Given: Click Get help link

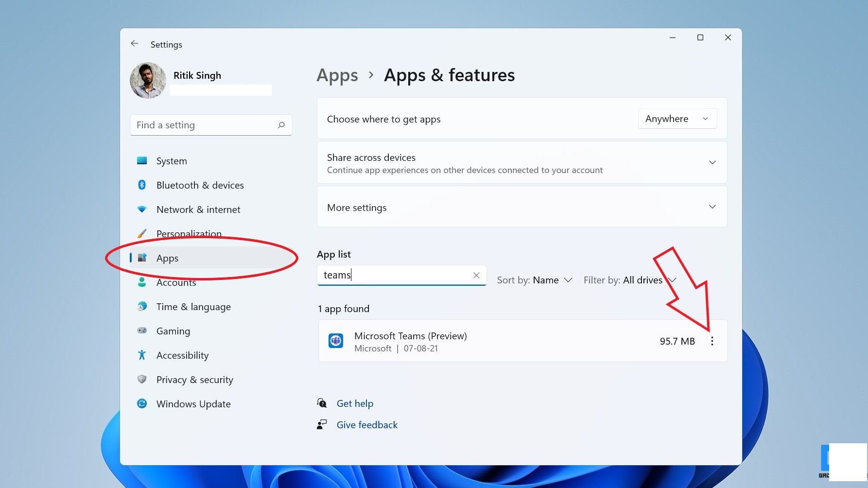Looking at the screenshot, I should (355, 403).
